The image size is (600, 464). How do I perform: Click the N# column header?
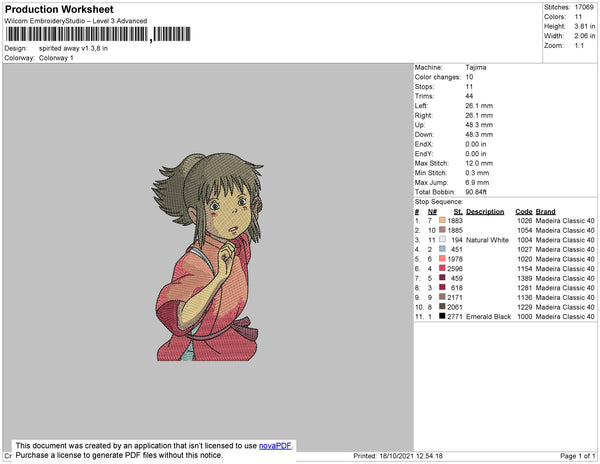click(432, 212)
